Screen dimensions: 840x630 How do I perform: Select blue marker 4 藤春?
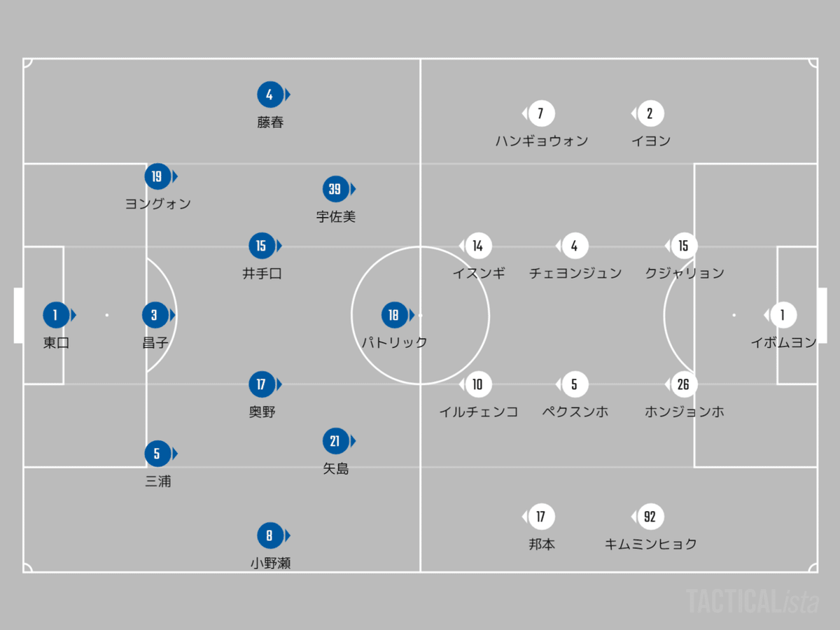(x=269, y=94)
